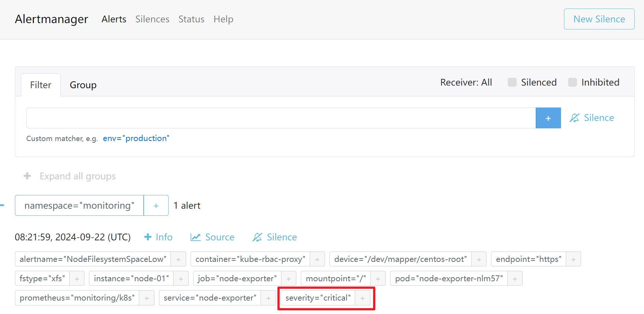Enable the Silenced checkbox
644x314 pixels.
point(512,82)
